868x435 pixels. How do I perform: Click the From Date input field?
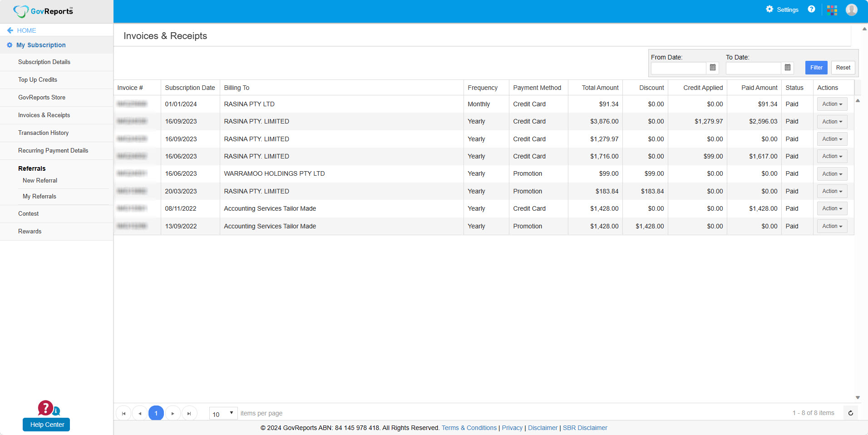pos(679,68)
